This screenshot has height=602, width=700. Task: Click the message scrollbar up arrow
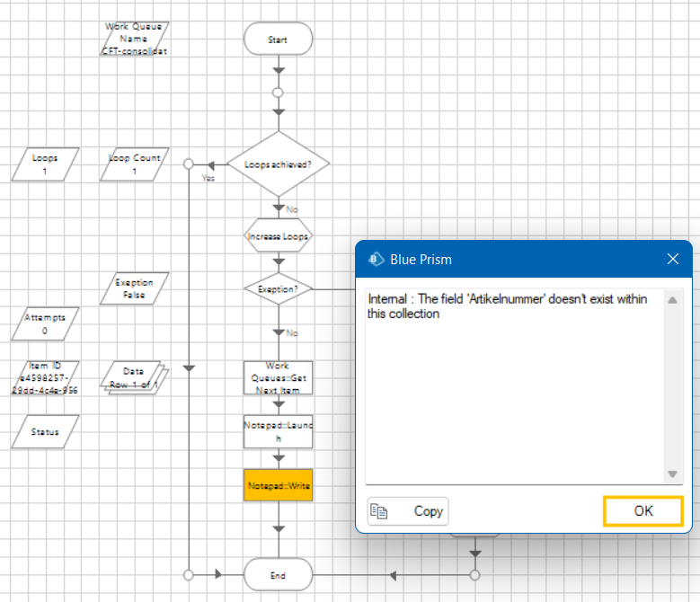click(672, 300)
